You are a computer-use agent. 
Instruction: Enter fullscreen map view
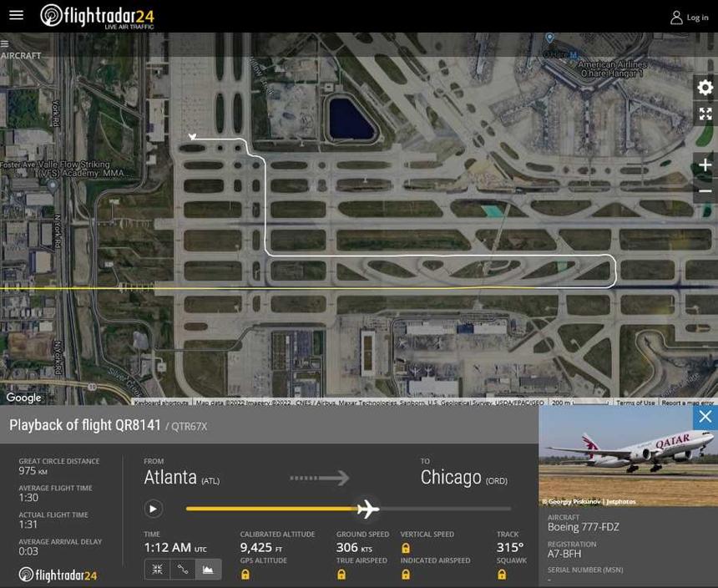coord(705,114)
